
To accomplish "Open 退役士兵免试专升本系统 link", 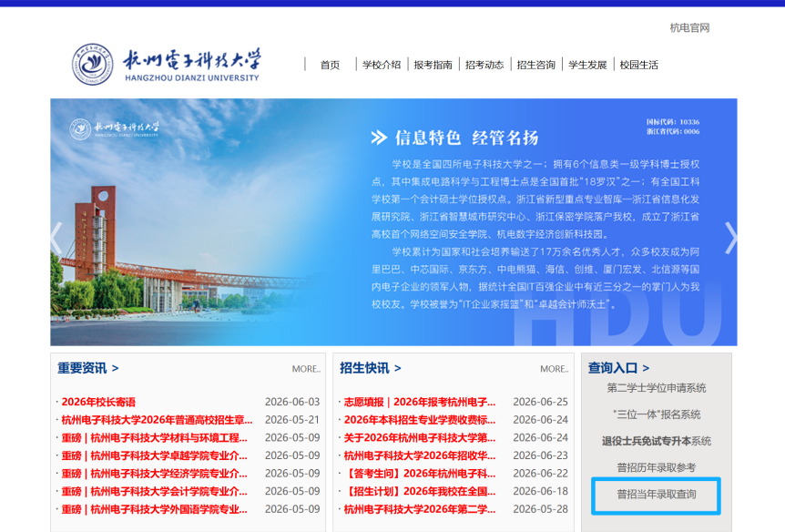I will click(657, 441).
